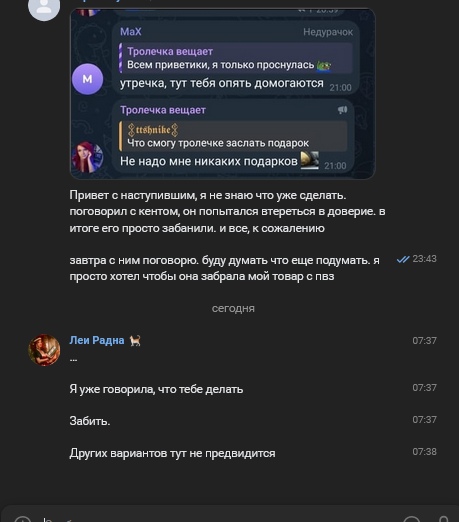Select the message starting 'Привет с наступившим'
The image size is (459, 522).
click(227, 212)
